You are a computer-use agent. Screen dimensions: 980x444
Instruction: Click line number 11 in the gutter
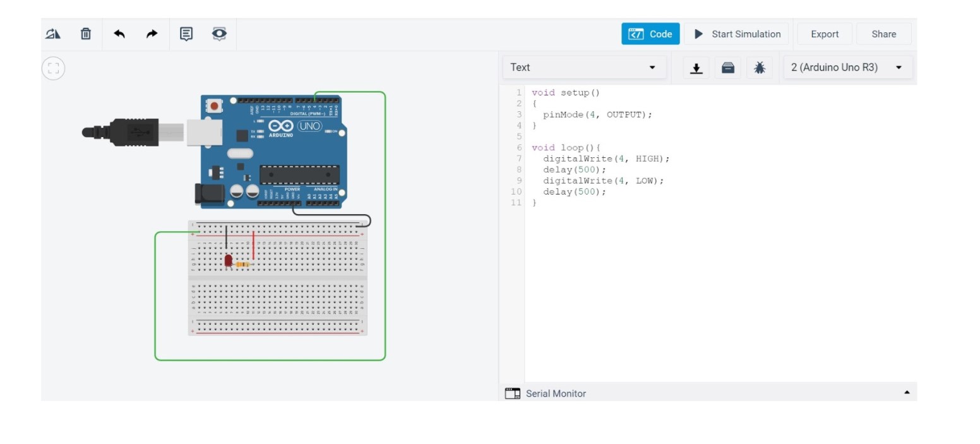(516, 203)
